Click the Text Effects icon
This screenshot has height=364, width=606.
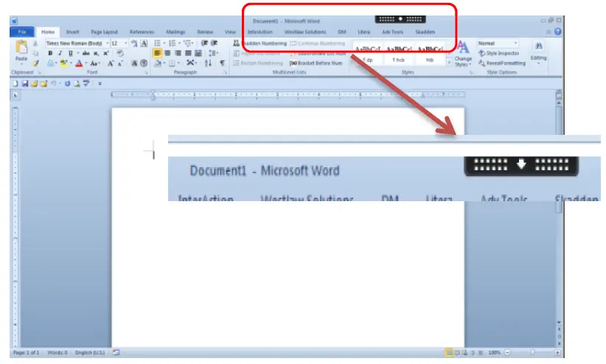[x=50, y=63]
